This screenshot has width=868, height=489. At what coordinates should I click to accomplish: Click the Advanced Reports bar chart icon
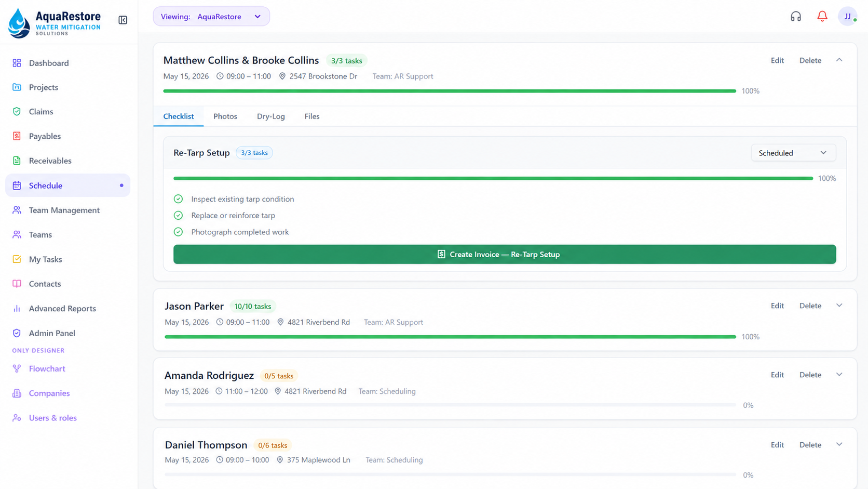[x=17, y=308]
